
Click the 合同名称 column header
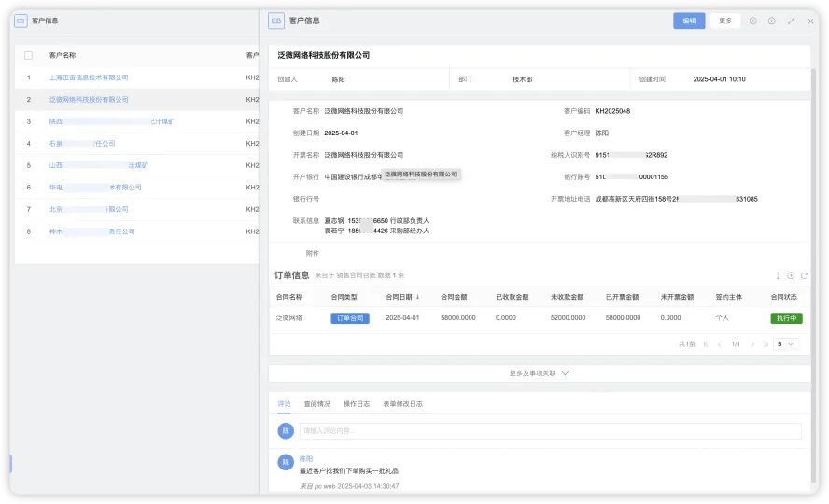pos(289,297)
